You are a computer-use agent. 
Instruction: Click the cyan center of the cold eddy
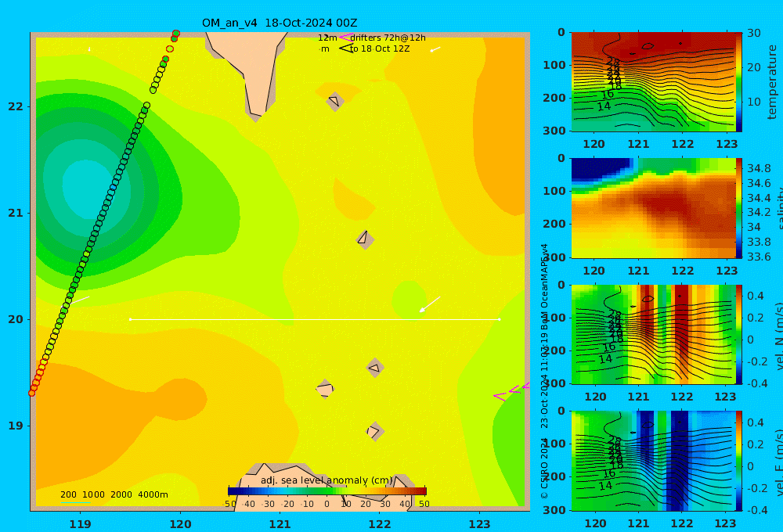coord(88,187)
